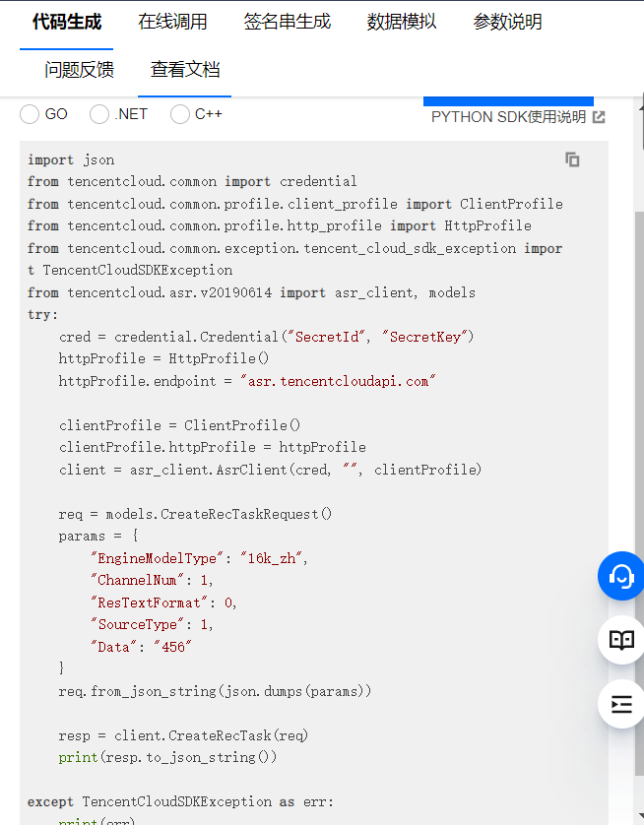Open the feedback list icon at bottom right
This screenshot has height=825, width=644.
click(620, 704)
